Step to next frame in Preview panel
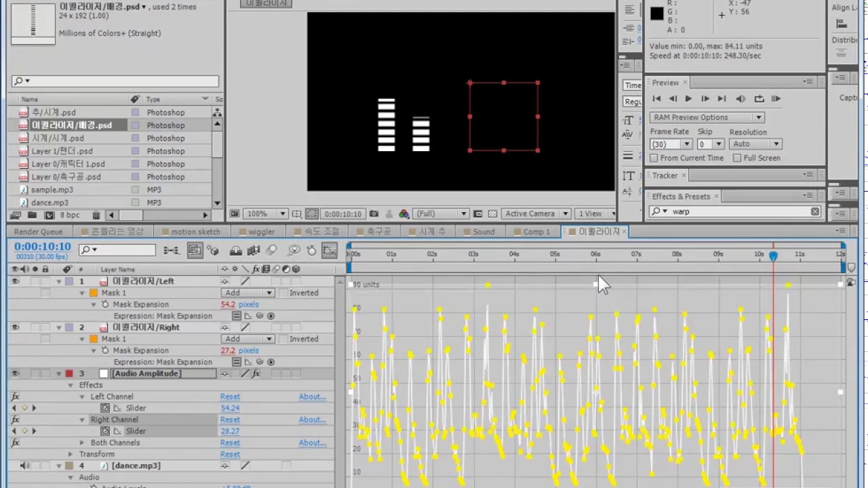Screen dimensions: 868x488 (705, 99)
